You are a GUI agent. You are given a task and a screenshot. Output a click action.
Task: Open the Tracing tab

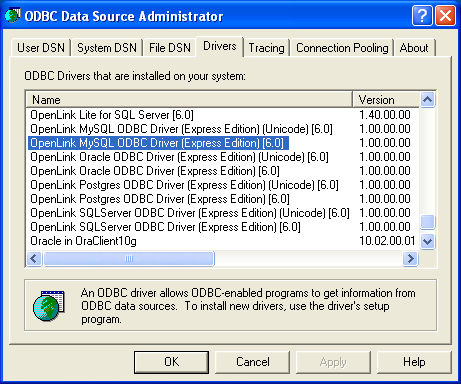266,48
